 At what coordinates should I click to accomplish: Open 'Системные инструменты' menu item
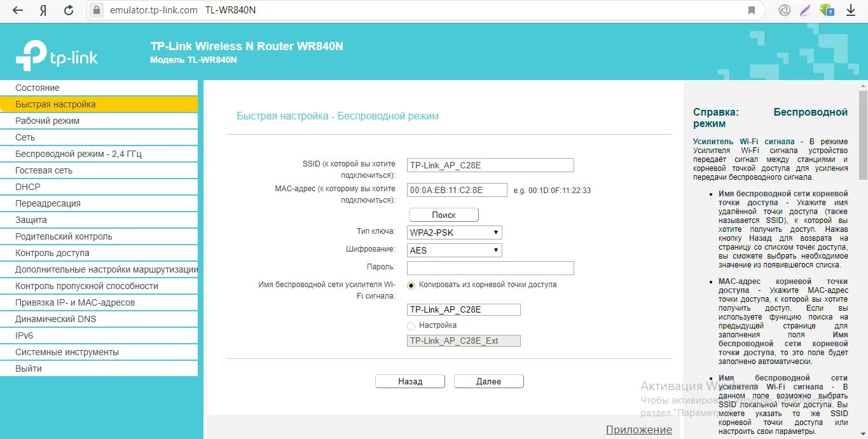[x=99, y=352]
